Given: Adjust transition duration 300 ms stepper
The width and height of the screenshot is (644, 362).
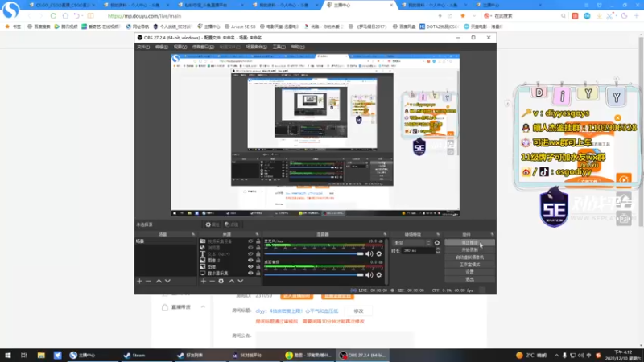Looking at the screenshot, I should coord(438,250).
